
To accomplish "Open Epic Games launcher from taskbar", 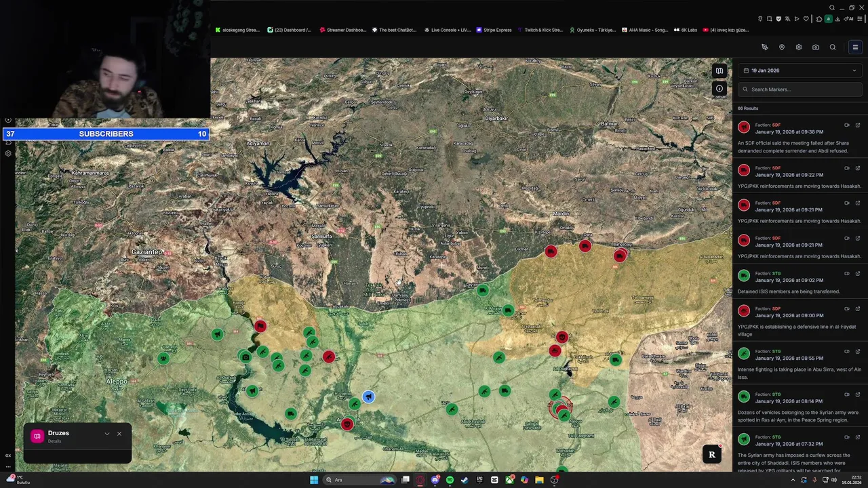I will click(479, 480).
